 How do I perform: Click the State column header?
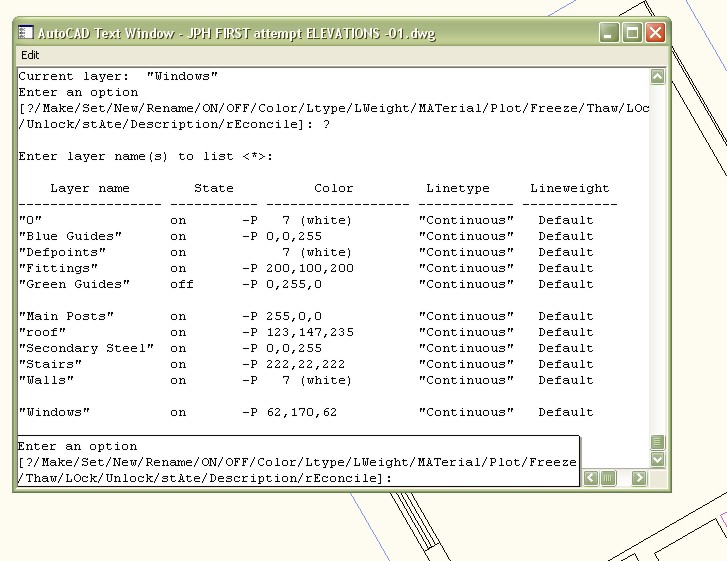214,188
